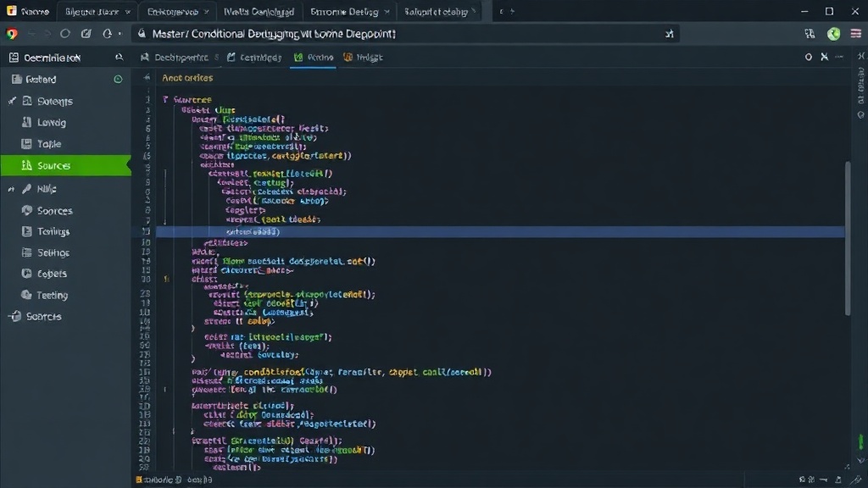The height and width of the screenshot is (488, 868).
Task: Click the home icon in browser toolbar
Action: point(107,34)
